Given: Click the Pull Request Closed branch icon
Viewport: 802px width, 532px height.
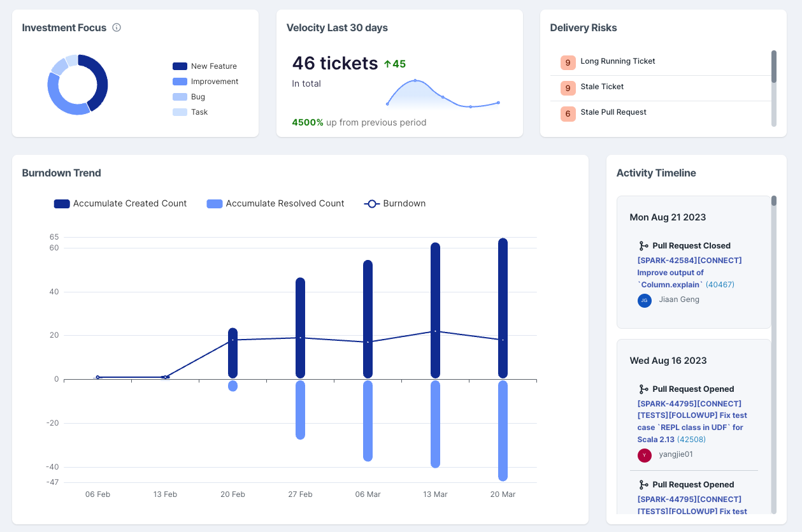Looking at the screenshot, I should (643, 246).
